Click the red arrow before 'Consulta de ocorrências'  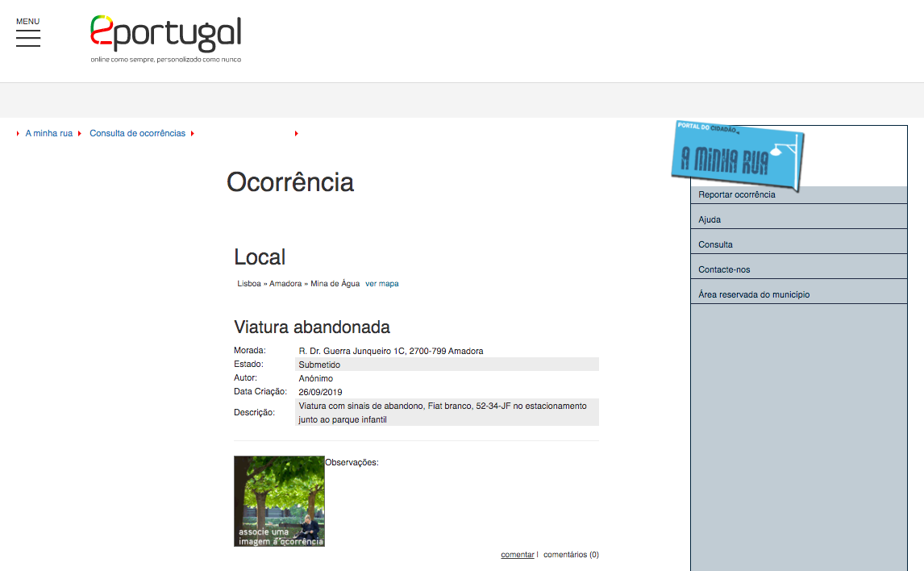point(80,134)
